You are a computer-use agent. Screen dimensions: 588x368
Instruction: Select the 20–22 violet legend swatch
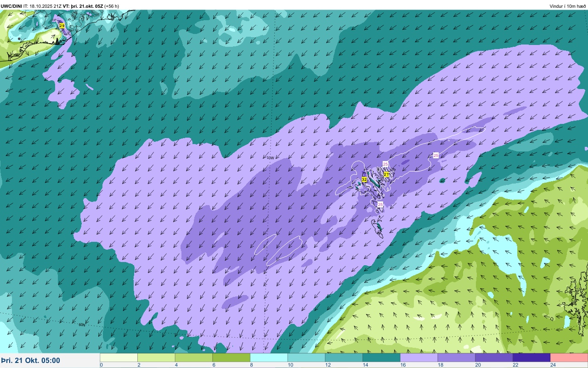click(x=494, y=358)
